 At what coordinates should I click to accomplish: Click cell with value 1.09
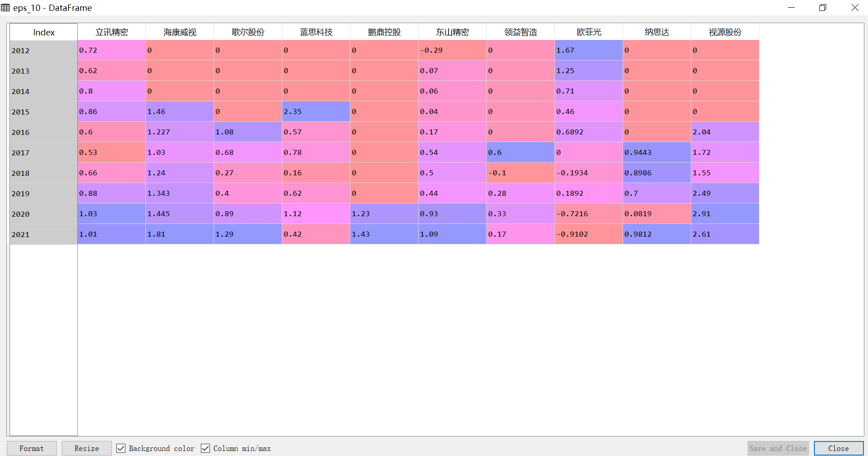click(453, 234)
